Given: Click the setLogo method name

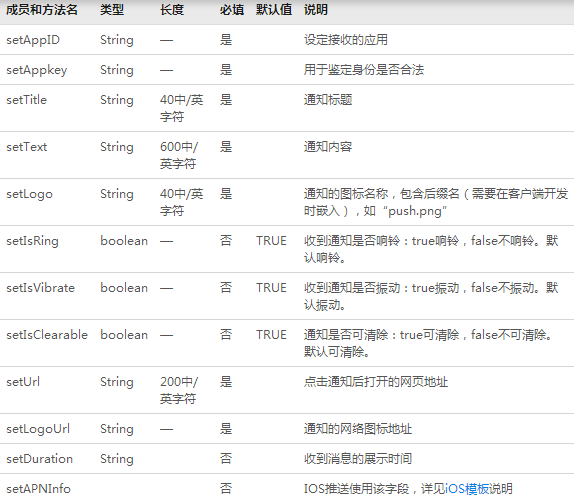Looking at the screenshot, I should pyautogui.click(x=29, y=194).
